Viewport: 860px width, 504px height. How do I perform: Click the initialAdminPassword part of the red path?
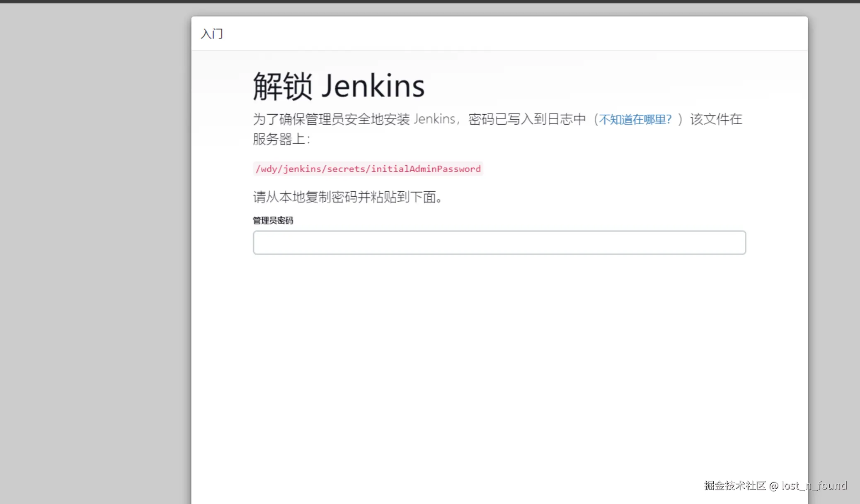click(426, 169)
